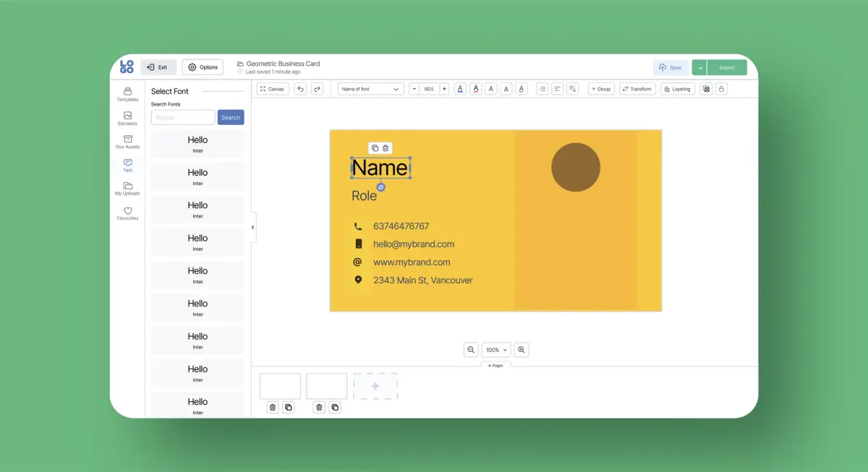This screenshot has height=472, width=868.
Task: Open the My Uploads panel
Action: point(127,188)
